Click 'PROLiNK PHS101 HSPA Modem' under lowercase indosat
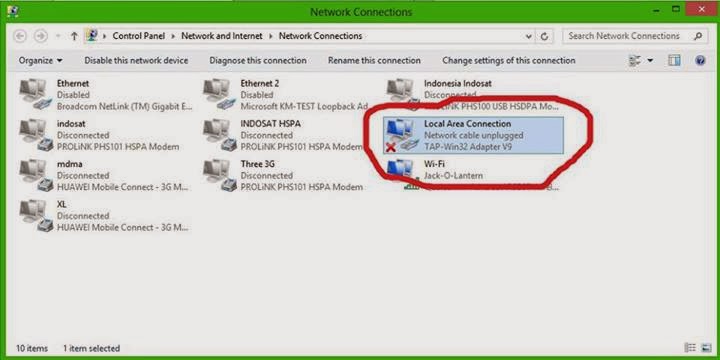The image size is (720, 360). tap(118, 147)
